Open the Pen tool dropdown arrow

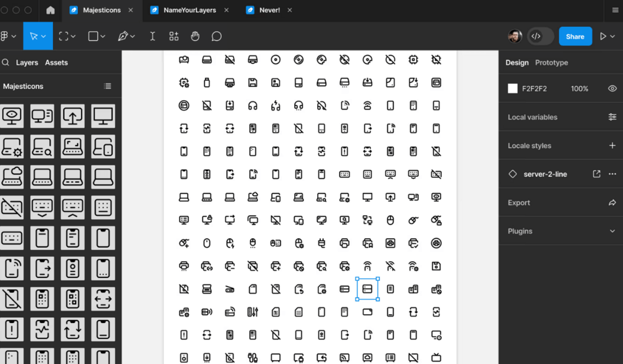pos(133,37)
